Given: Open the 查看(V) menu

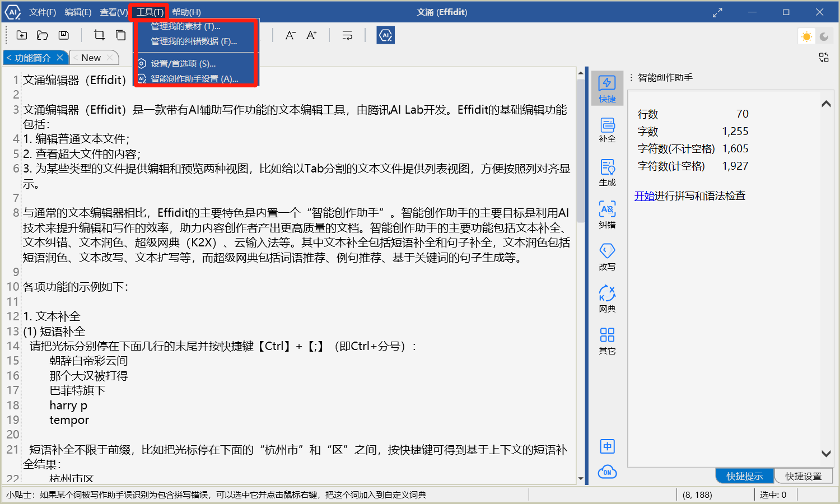Looking at the screenshot, I should [x=114, y=12].
